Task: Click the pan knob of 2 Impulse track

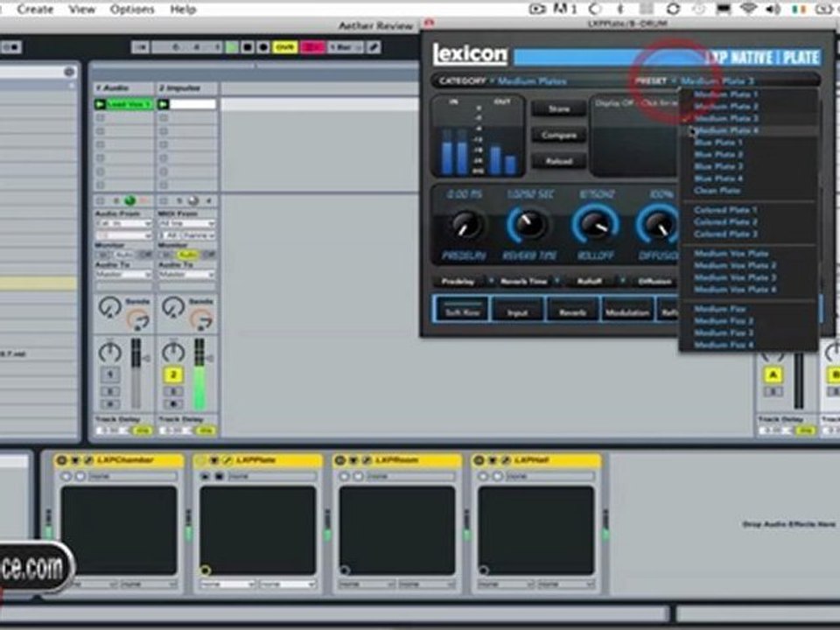Action: pyautogui.click(x=173, y=353)
